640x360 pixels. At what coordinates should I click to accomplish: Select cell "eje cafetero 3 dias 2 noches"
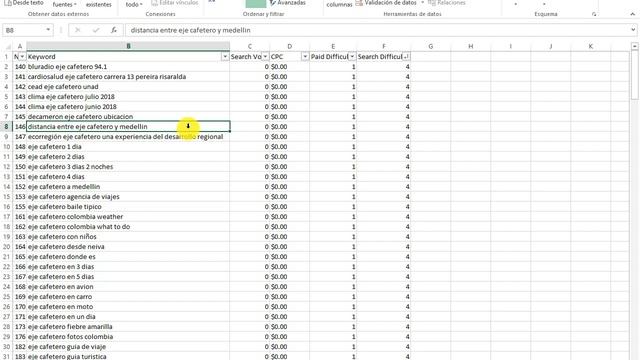click(128, 167)
